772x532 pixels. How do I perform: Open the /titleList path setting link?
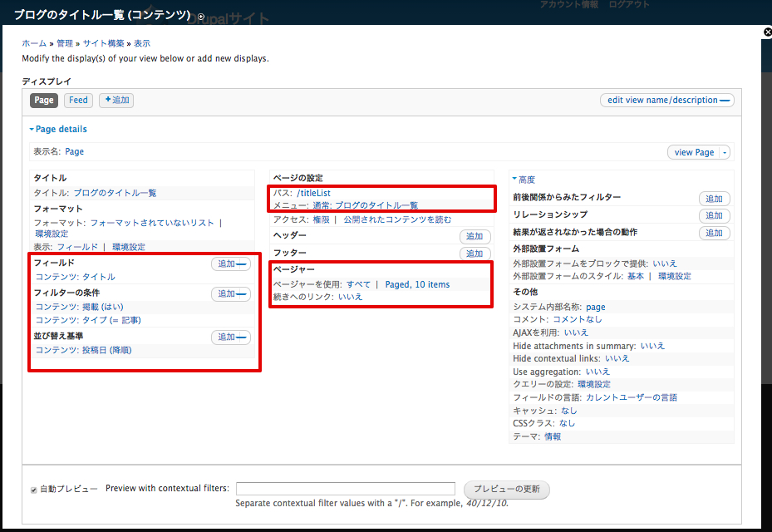[x=313, y=193]
